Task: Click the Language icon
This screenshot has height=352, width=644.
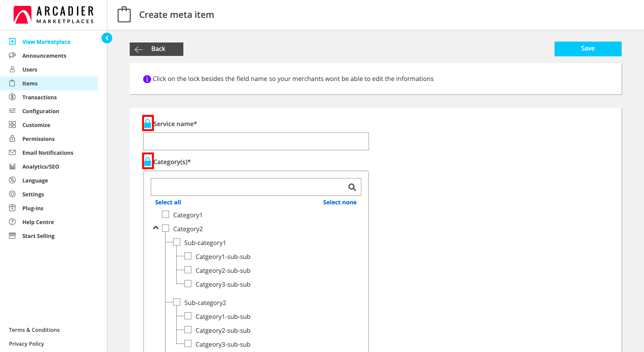Action: tap(13, 180)
